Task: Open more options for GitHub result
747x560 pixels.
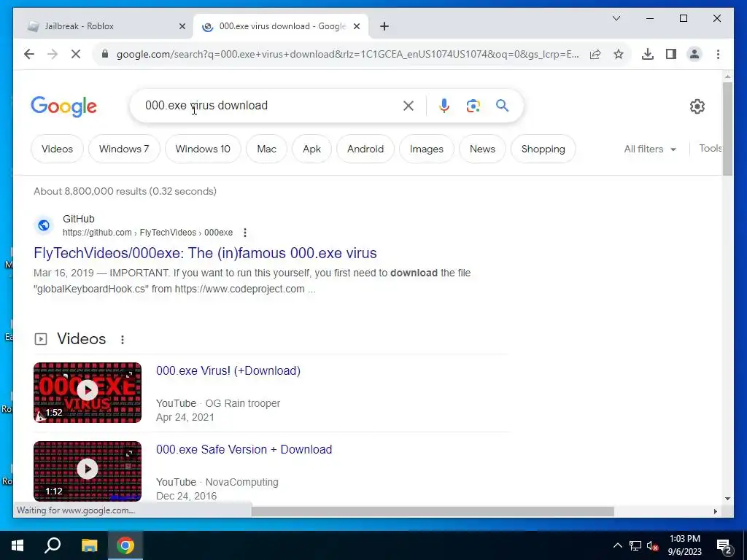Action: [x=245, y=233]
